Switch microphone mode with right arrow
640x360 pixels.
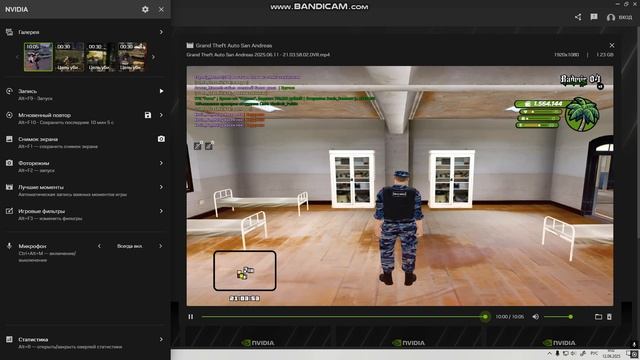click(160, 246)
